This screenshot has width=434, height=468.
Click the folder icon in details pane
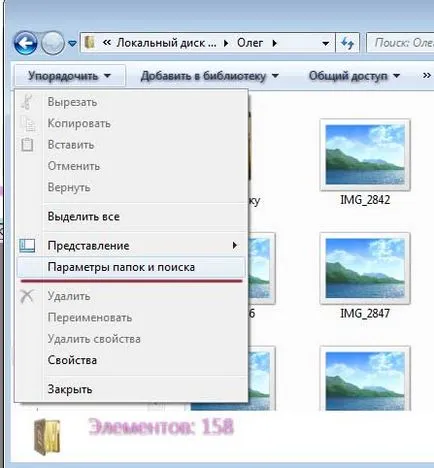coord(47,437)
